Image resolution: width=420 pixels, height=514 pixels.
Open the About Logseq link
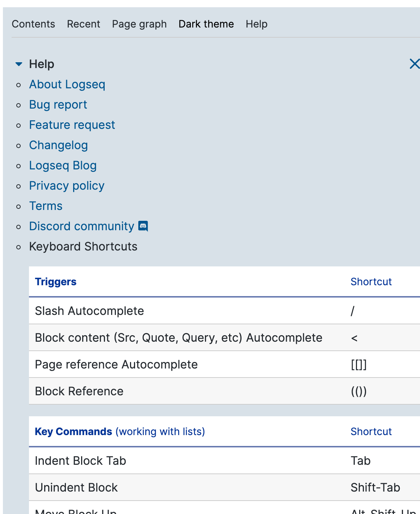point(67,84)
